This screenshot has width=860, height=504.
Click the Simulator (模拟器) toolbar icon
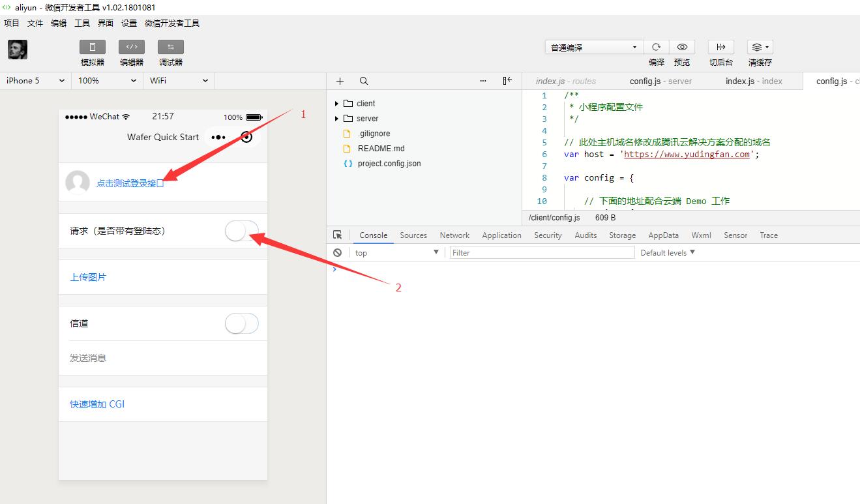pos(93,47)
